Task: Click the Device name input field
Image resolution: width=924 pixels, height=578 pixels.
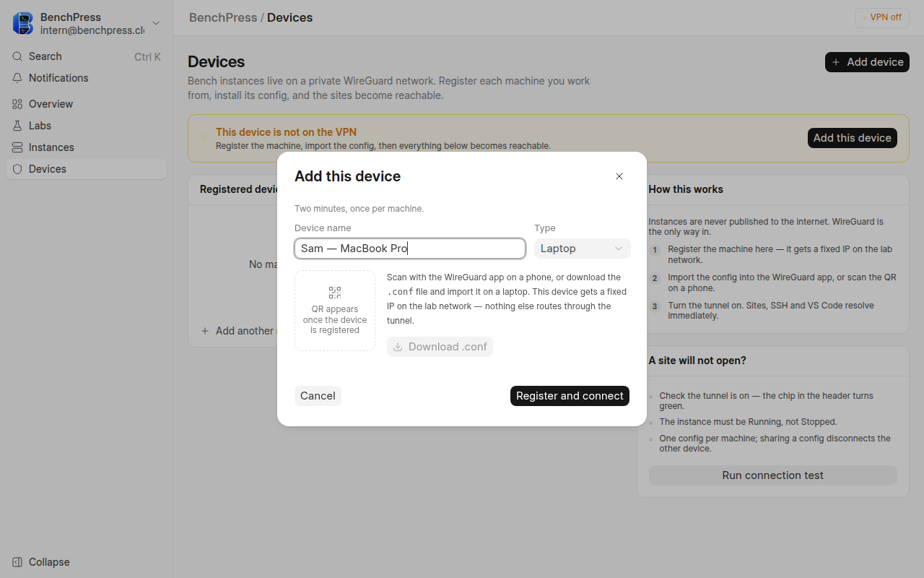Action: 410,249
